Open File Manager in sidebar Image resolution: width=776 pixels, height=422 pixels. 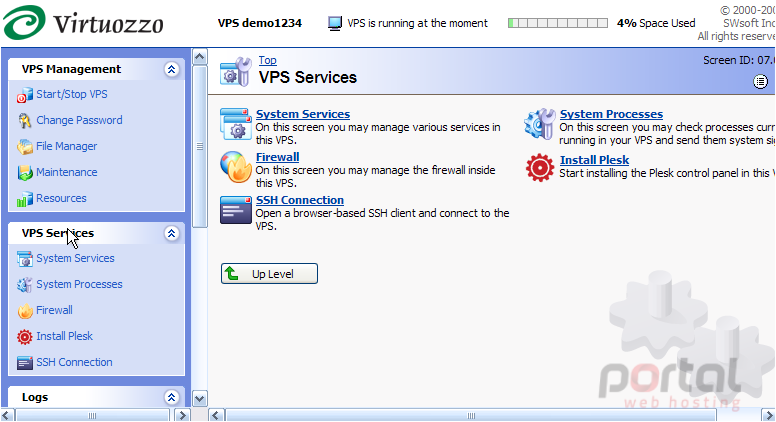tap(66, 146)
